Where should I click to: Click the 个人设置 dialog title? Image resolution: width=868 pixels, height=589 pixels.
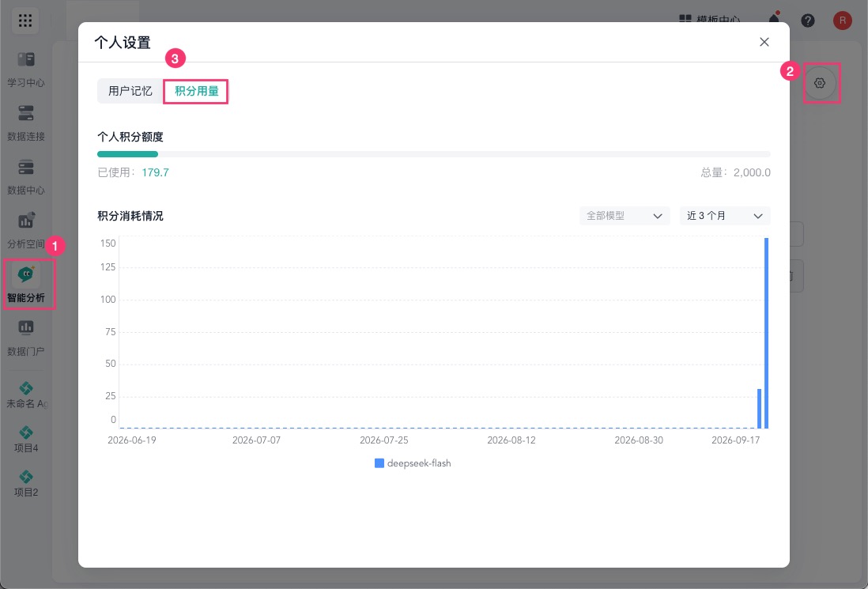[123, 43]
